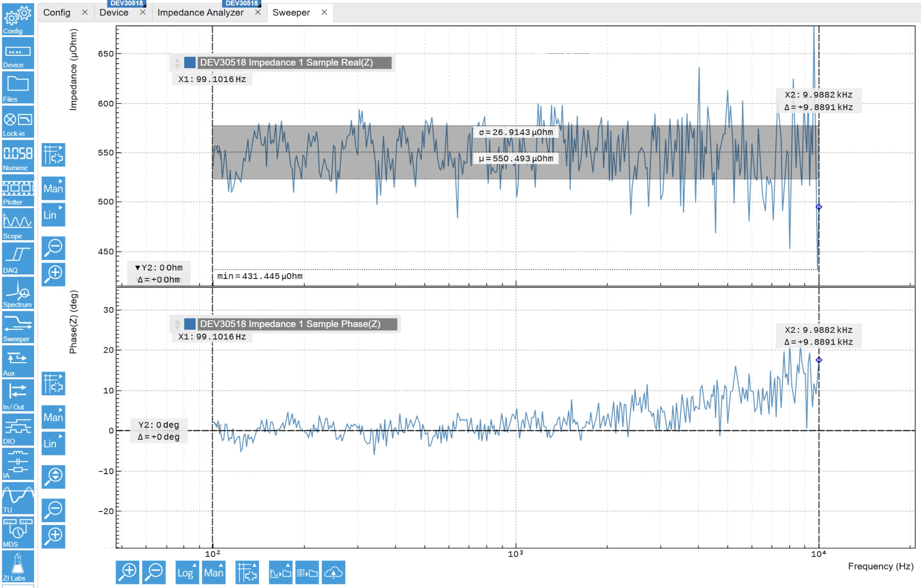Close the Impedance Analyzer tab

pos(258,12)
